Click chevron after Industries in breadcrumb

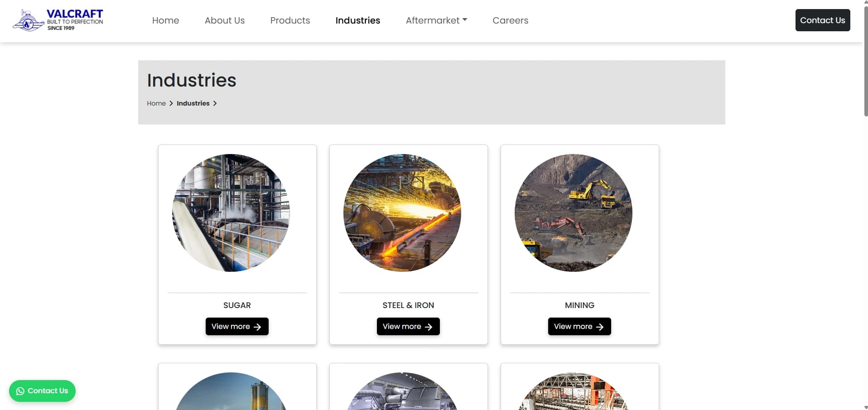pyautogui.click(x=215, y=103)
